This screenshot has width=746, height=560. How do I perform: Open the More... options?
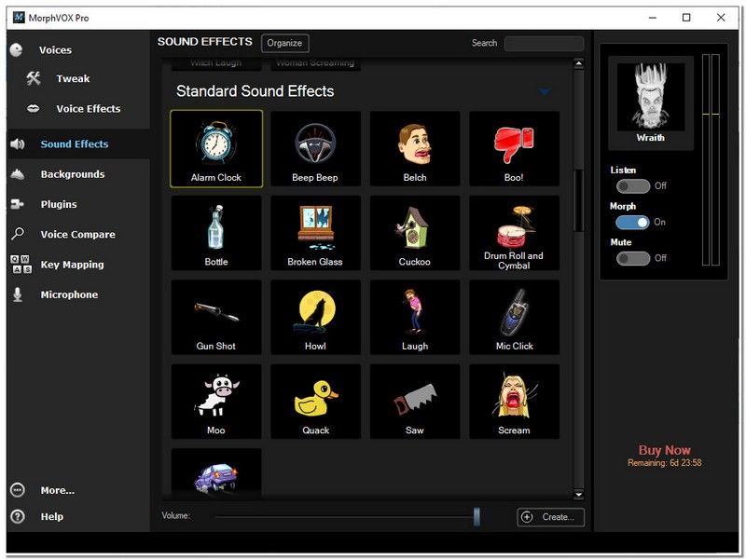(57, 490)
